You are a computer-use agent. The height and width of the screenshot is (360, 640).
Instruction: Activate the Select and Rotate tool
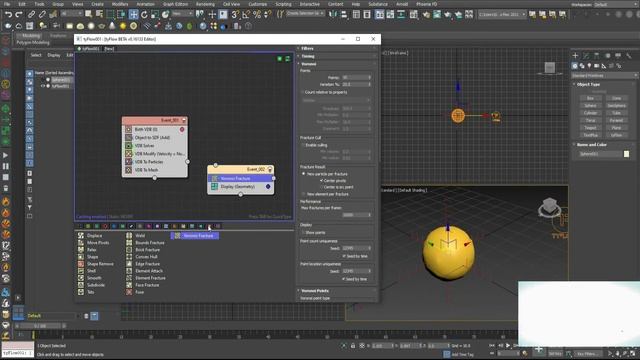point(144,14)
